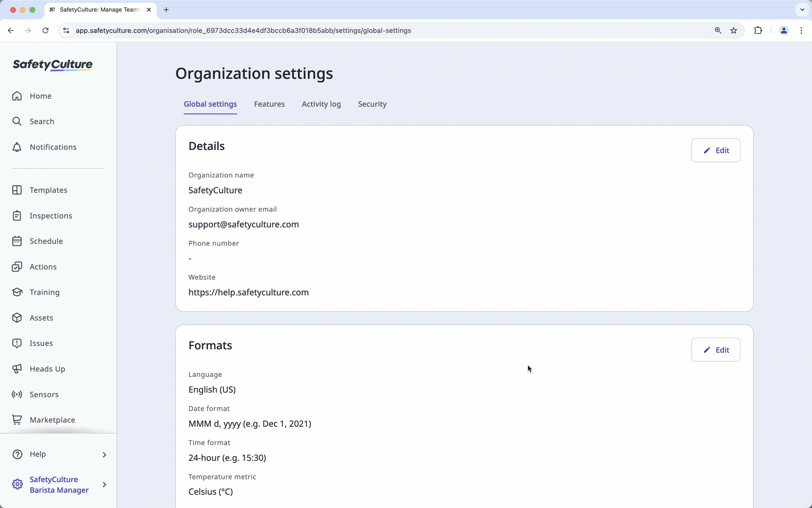Reload the page with browser refresh icon
Viewport: 812px width, 508px height.
click(45, 30)
